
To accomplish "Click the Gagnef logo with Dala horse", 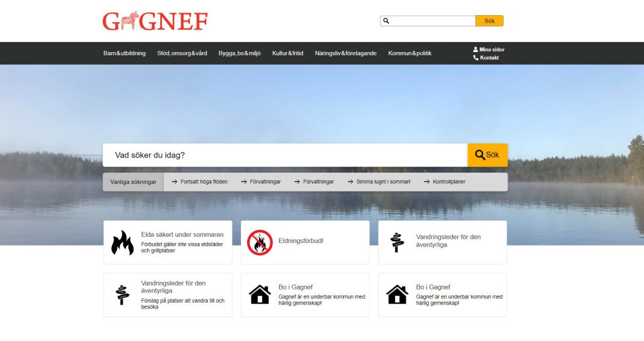I will 155,21.
